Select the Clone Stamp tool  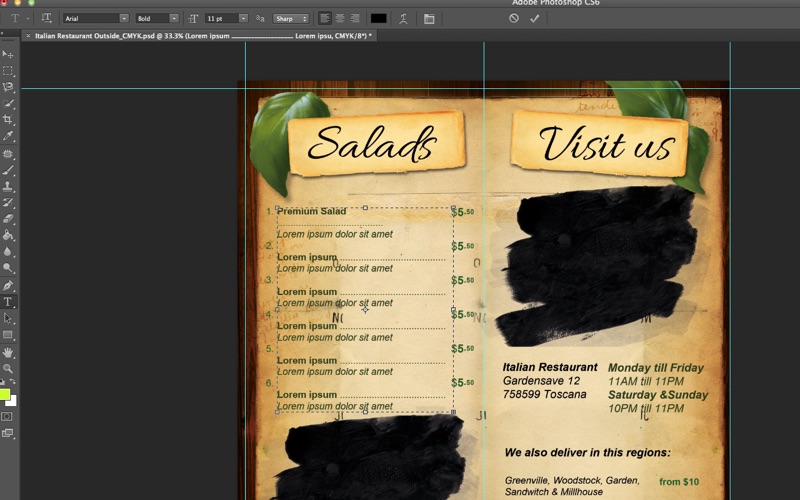[x=8, y=186]
